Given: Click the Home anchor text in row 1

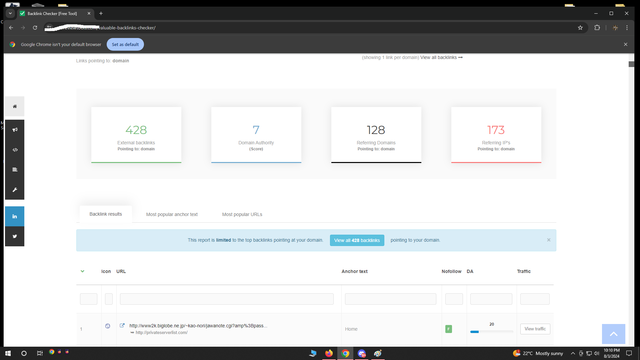Looking at the screenshot, I should tap(351, 329).
